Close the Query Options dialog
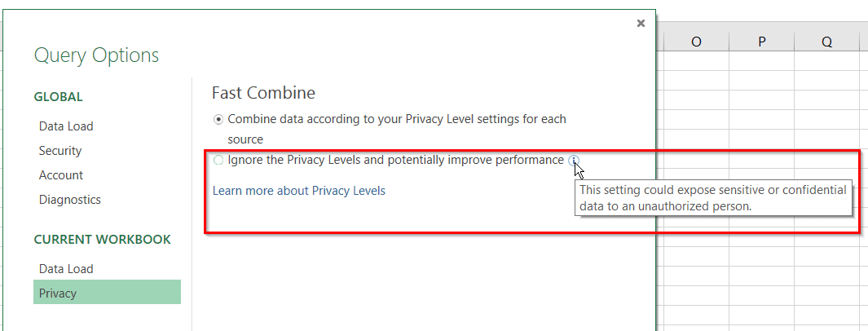The image size is (868, 331). [641, 24]
